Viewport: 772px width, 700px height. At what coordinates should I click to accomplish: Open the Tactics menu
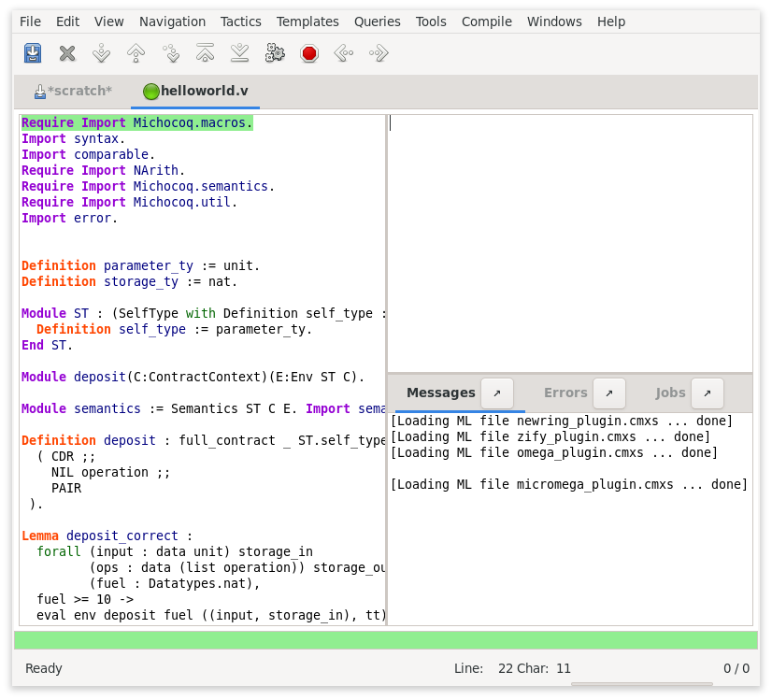(240, 21)
